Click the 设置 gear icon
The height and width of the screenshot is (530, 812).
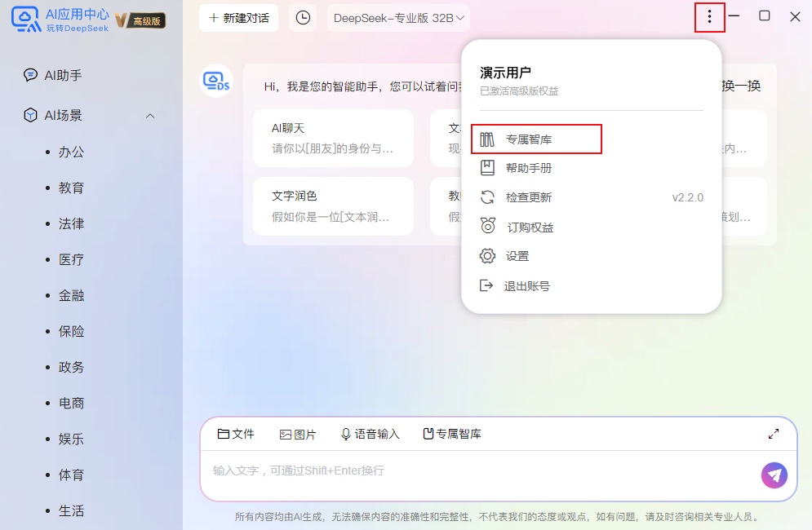click(x=487, y=256)
